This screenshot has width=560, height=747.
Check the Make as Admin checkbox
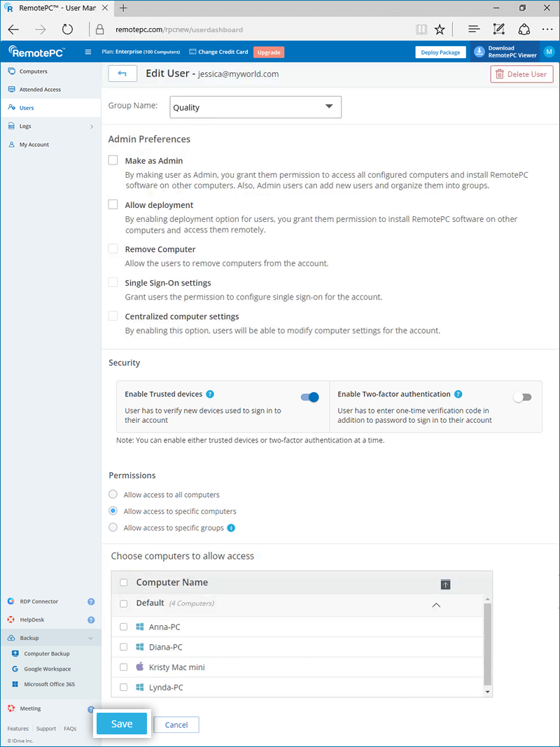point(113,160)
